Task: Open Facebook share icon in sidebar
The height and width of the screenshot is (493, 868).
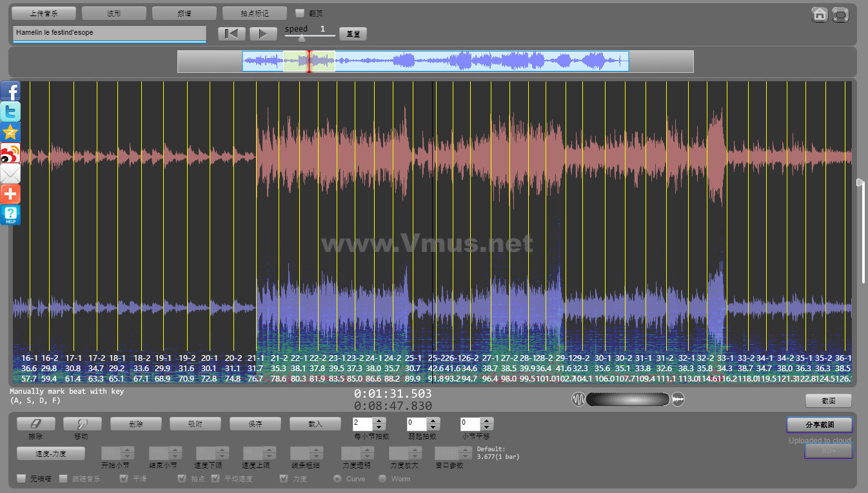Action: (x=10, y=91)
